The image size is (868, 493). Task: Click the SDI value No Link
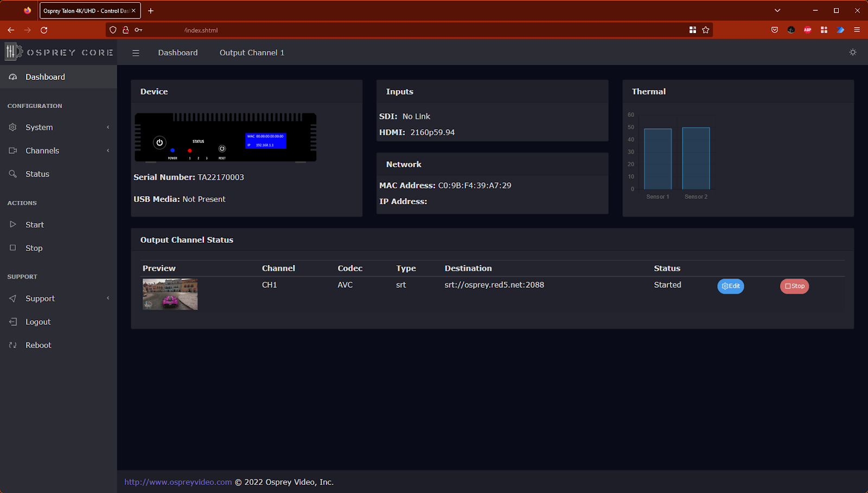coord(416,116)
